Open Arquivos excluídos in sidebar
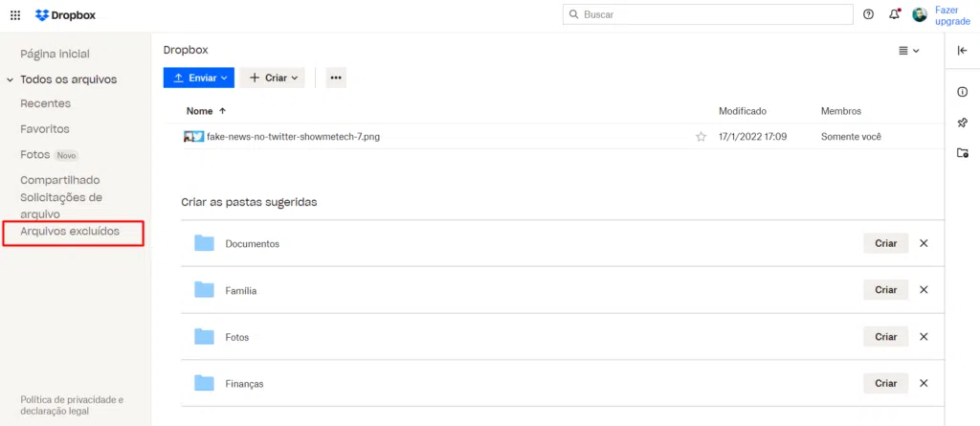This screenshot has width=980, height=426. (71, 232)
